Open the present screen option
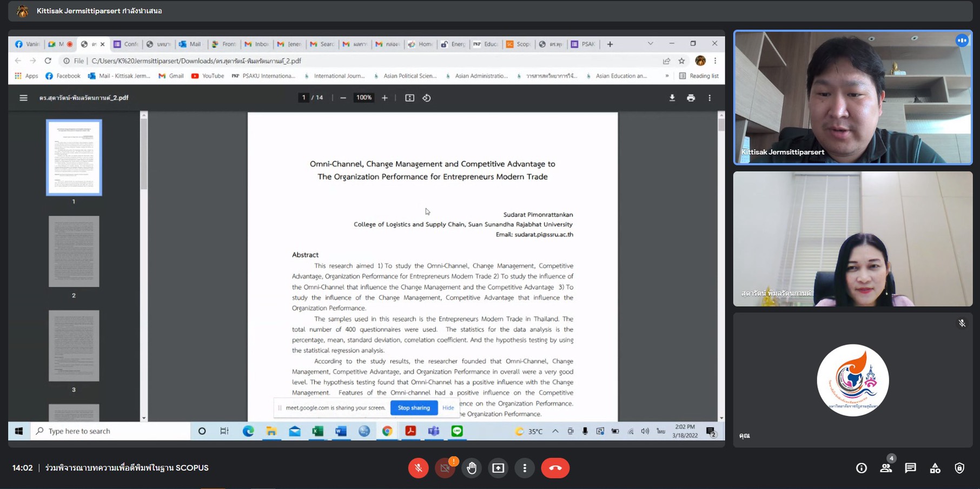This screenshot has height=489, width=980. coord(498,468)
